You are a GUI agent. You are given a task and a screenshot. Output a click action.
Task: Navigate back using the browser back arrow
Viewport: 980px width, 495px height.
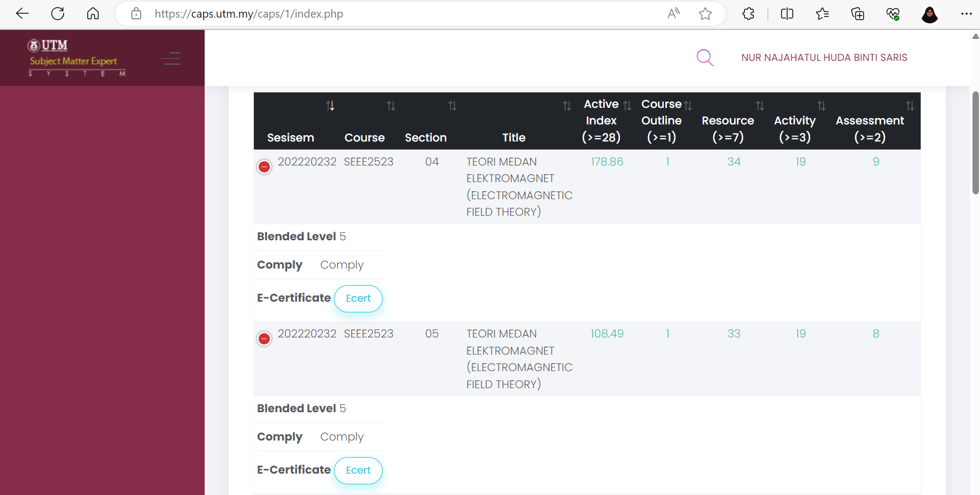(22, 14)
